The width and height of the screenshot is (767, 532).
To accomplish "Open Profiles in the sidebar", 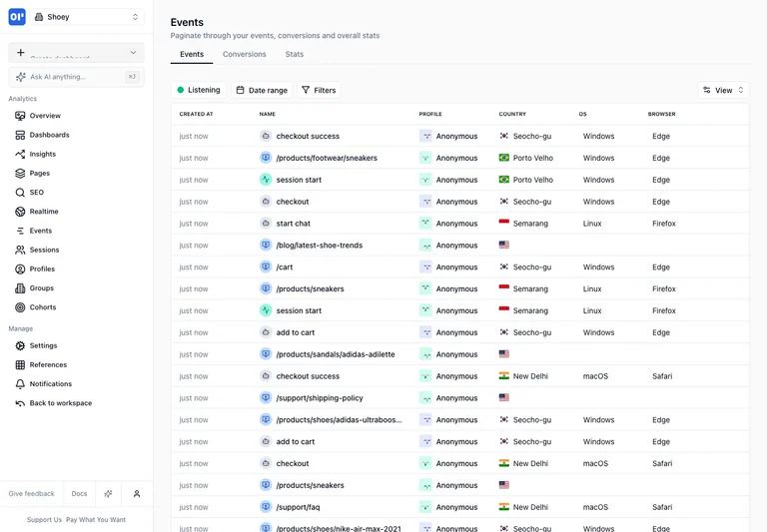I will (42, 268).
